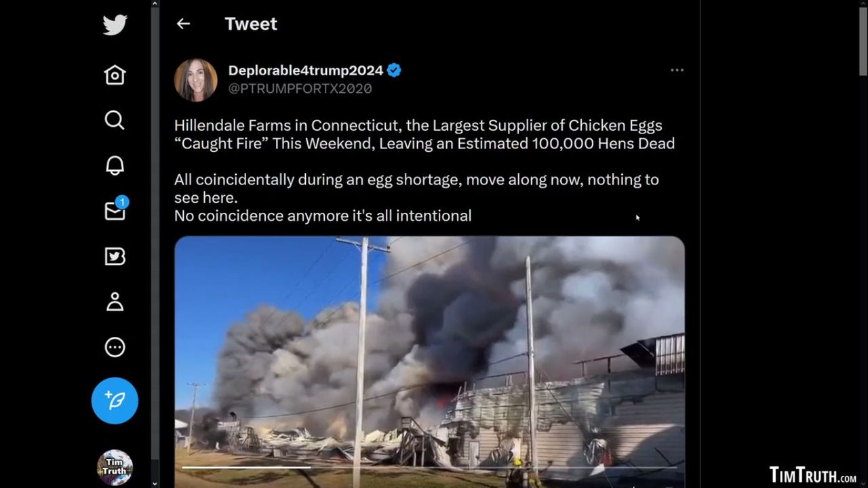Click the blue verified checkmark badge
This screenshot has width=868, height=488.
point(394,70)
